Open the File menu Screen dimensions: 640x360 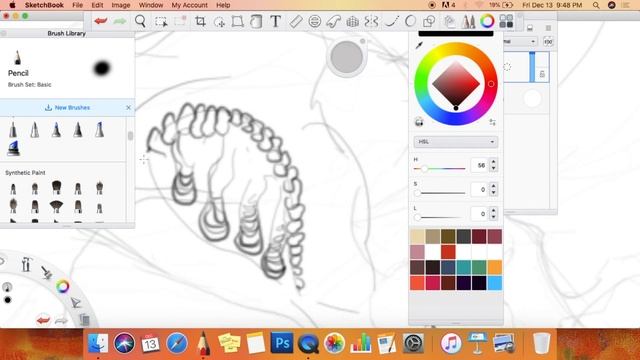tap(77, 5)
